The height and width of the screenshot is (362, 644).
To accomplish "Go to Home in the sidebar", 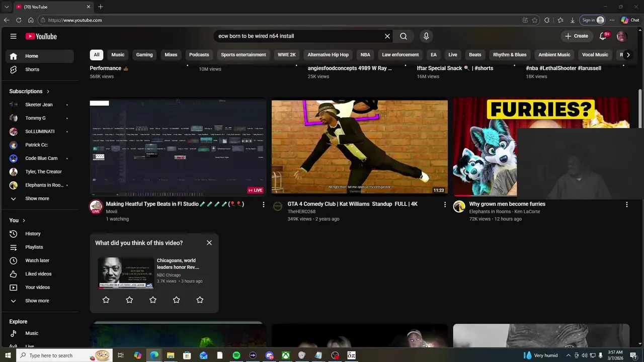I will click(x=40, y=56).
